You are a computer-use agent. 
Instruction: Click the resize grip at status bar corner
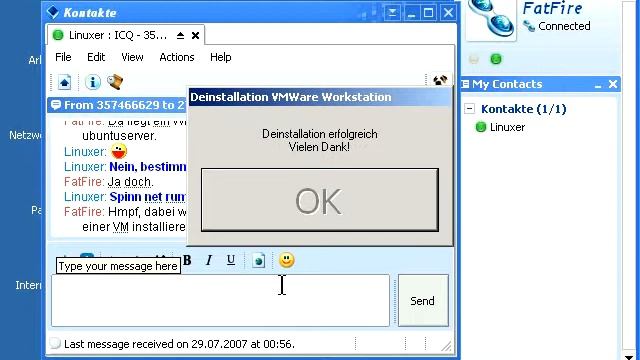coord(447,346)
